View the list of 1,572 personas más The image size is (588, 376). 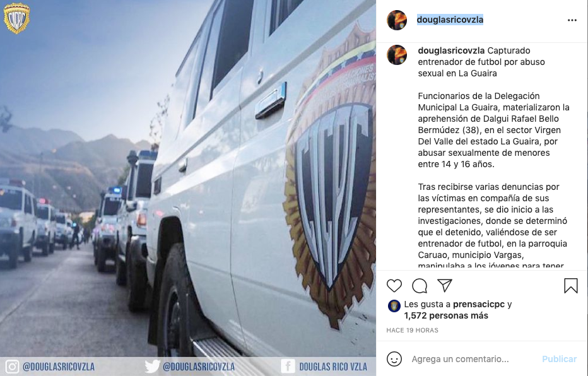(x=446, y=315)
